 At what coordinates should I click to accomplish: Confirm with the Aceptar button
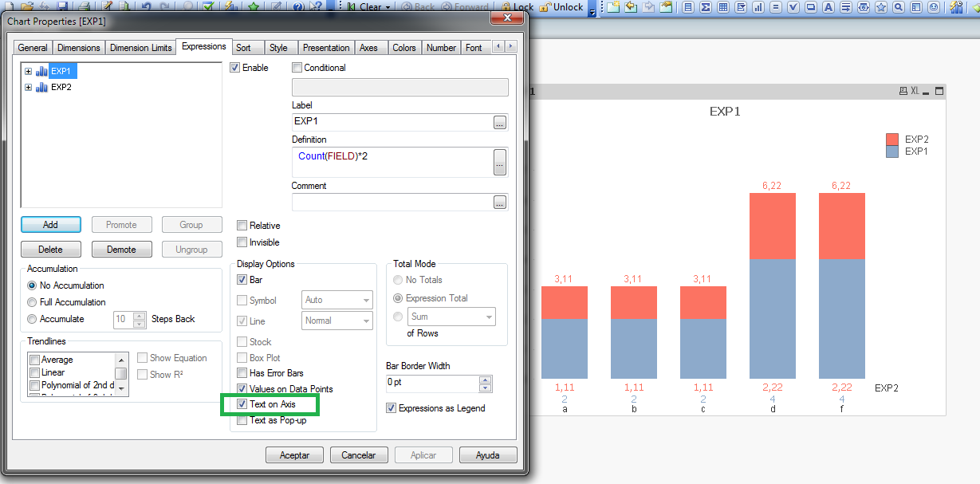pos(294,455)
